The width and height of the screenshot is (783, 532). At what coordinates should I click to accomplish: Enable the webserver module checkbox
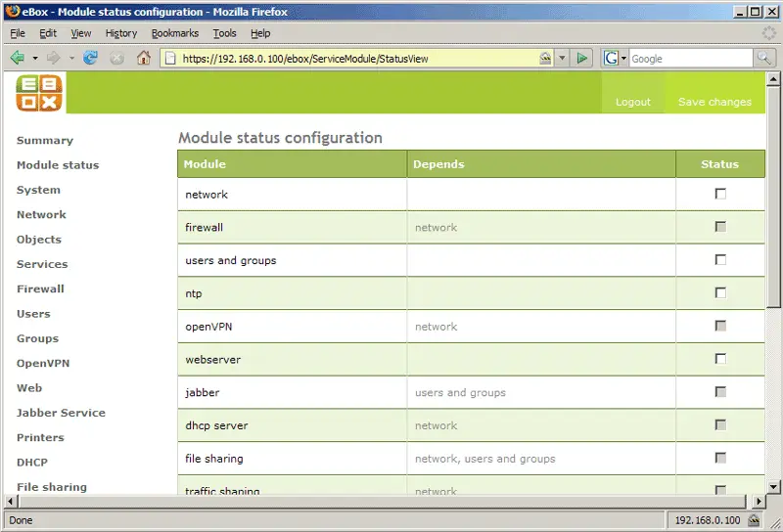[720, 358]
